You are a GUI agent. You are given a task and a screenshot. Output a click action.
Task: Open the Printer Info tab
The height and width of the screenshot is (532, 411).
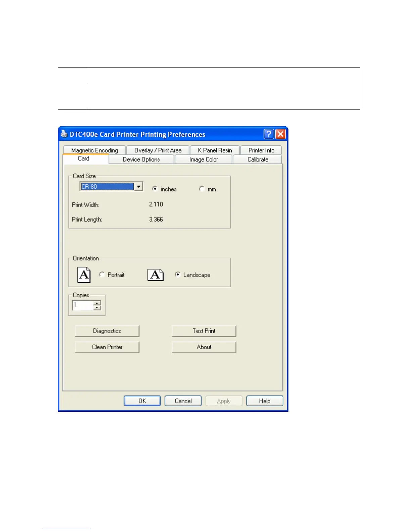tap(261, 150)
